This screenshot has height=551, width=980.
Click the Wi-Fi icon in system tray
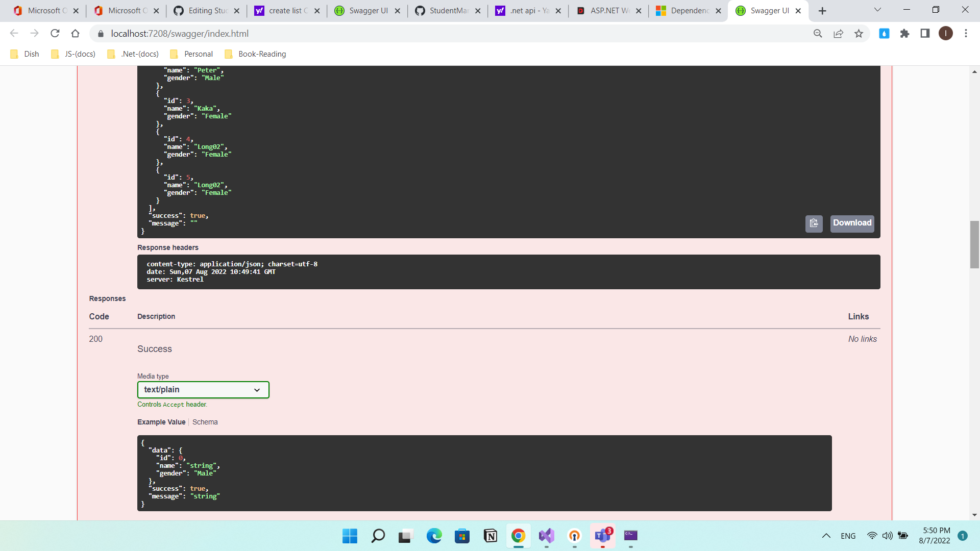point(871,536)
